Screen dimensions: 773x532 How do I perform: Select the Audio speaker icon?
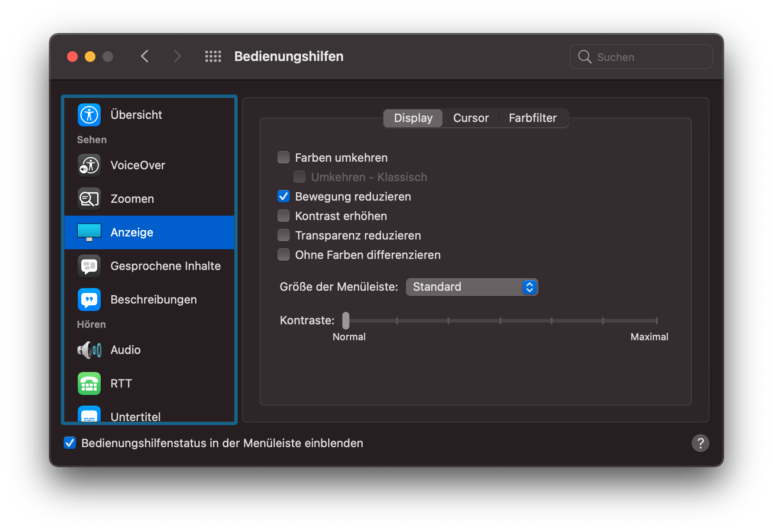tap(89, 350)
